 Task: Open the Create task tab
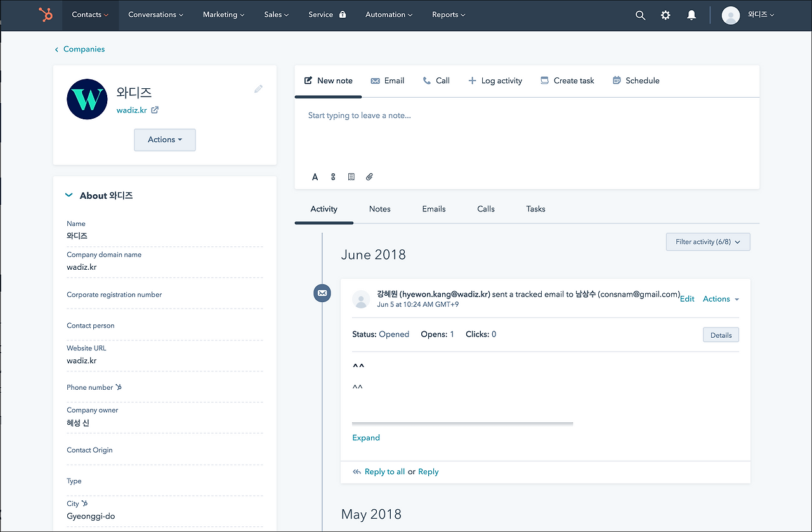[567, 81]
